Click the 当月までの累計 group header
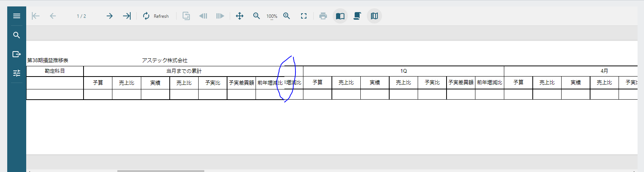This screenshot has height=172, width=644. click(184, 71)
